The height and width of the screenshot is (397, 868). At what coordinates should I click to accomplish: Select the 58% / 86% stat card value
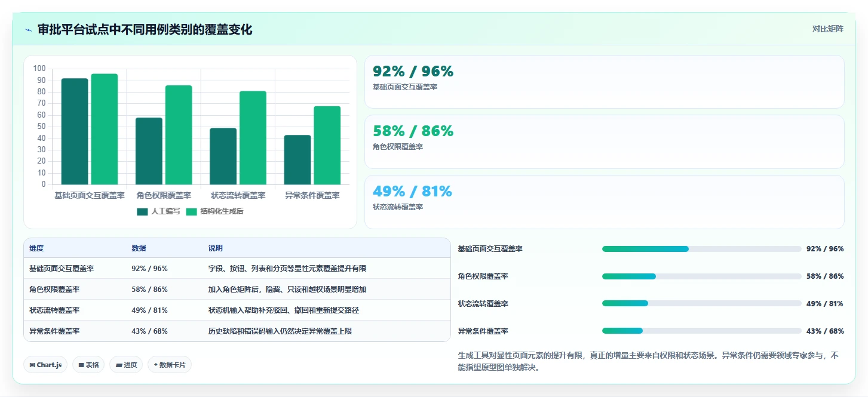413,131
